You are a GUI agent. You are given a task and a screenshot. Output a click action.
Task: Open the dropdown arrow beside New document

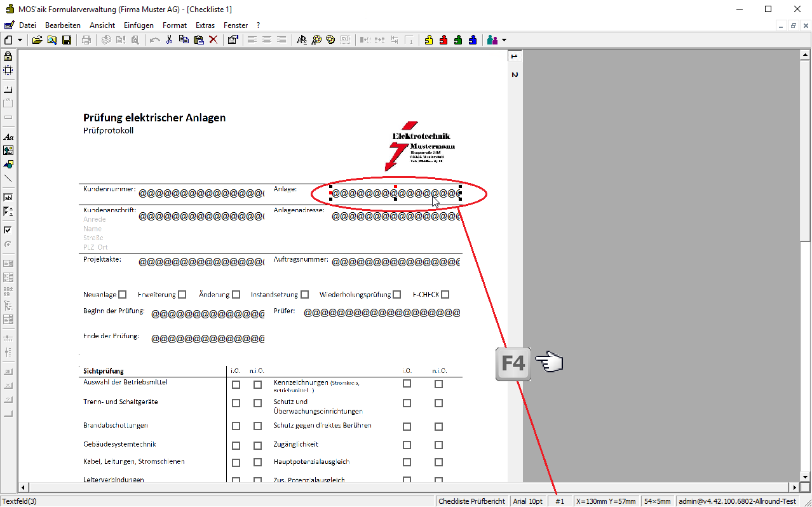point(20,40)
